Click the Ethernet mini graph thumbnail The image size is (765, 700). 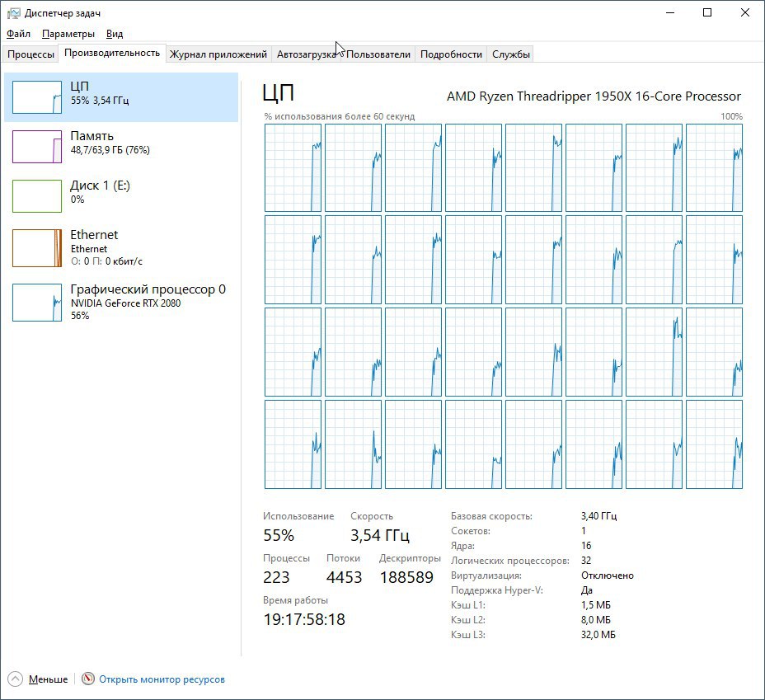(37, 248)
